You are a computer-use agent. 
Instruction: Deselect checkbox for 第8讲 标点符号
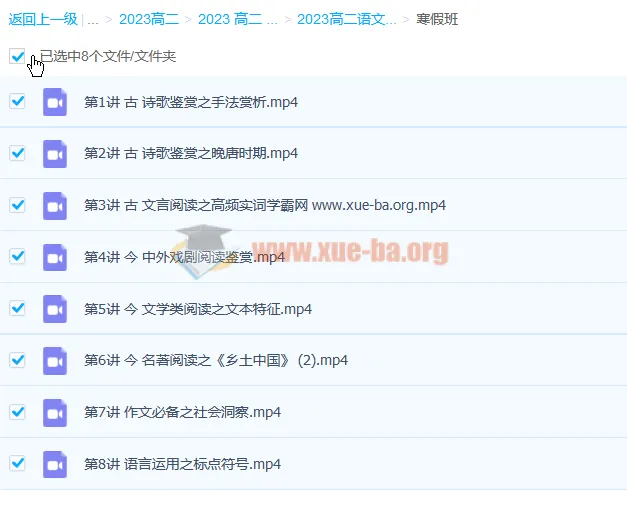(x=17, y=463)
